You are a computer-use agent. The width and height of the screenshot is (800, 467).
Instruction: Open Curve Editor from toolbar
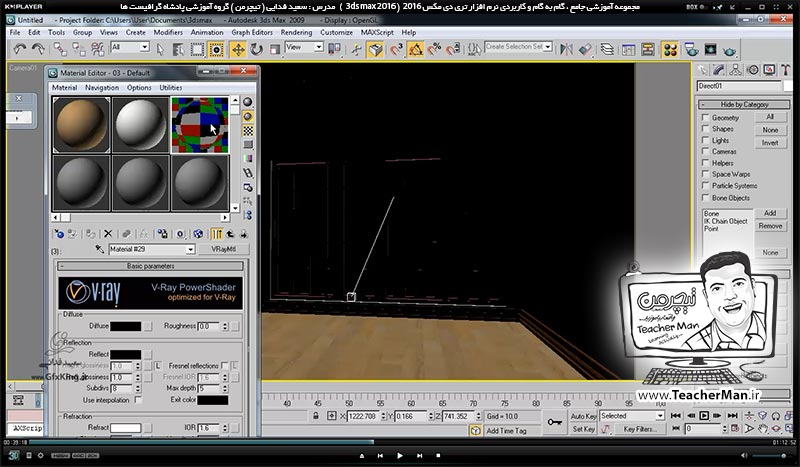point(628,50)
